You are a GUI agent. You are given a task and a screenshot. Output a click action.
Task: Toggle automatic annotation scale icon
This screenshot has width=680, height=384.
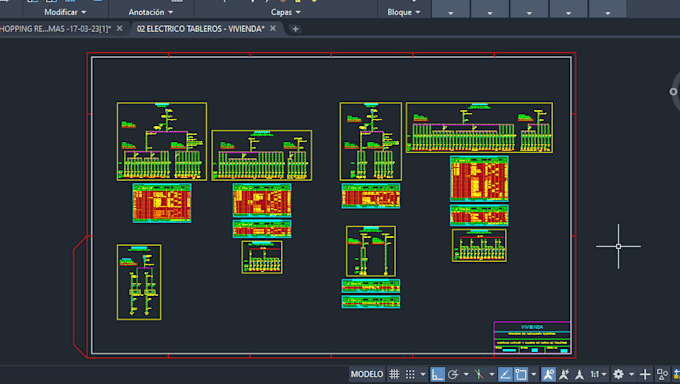(x=564, y=374)
